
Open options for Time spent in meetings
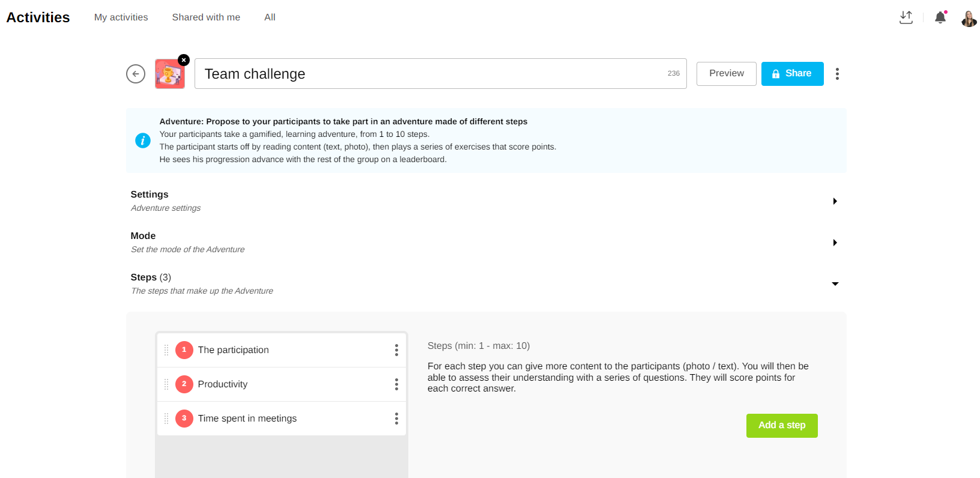pos(396,419)
